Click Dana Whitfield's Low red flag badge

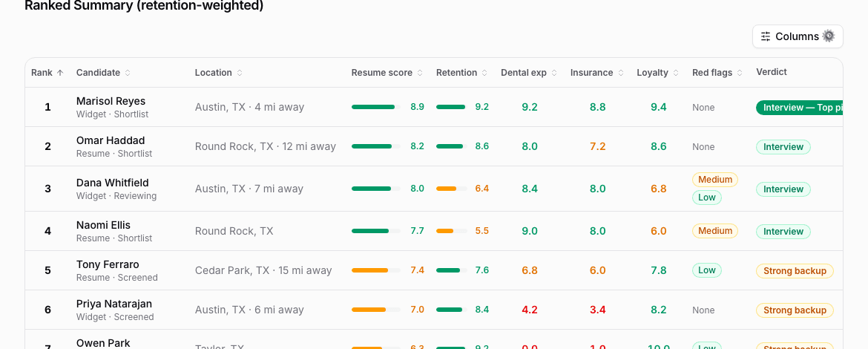click(706, 198)
